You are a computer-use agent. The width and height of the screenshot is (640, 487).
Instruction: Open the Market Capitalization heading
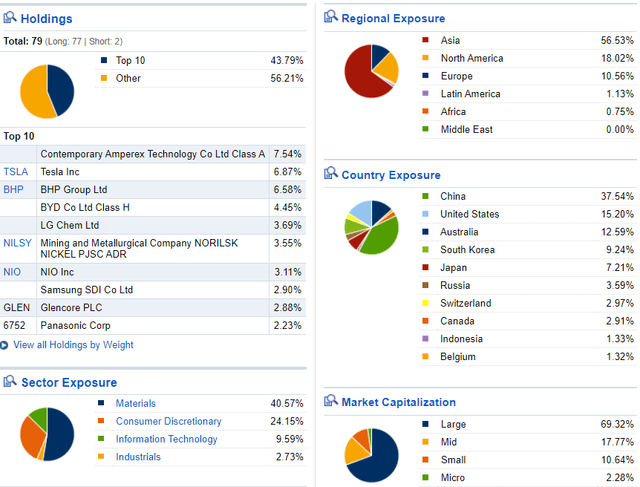(398, 402)
